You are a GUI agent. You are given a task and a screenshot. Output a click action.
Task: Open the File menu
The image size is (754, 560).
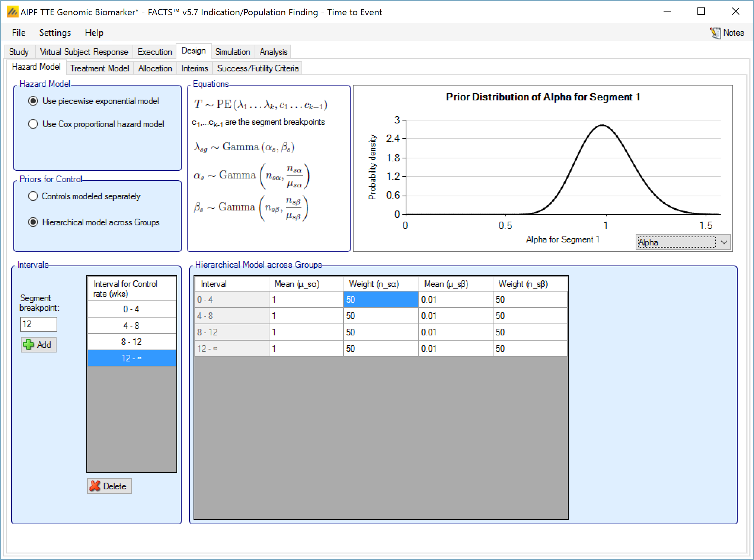coord(19,33)
